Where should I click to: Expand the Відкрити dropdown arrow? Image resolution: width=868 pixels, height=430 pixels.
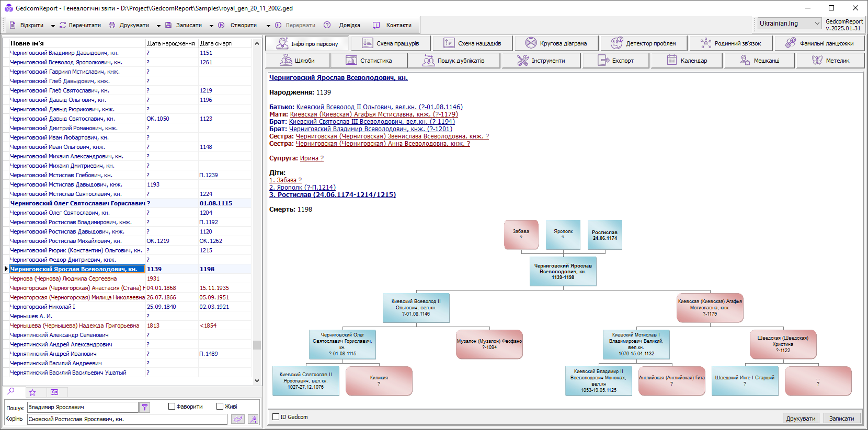[x=53, y=26]
